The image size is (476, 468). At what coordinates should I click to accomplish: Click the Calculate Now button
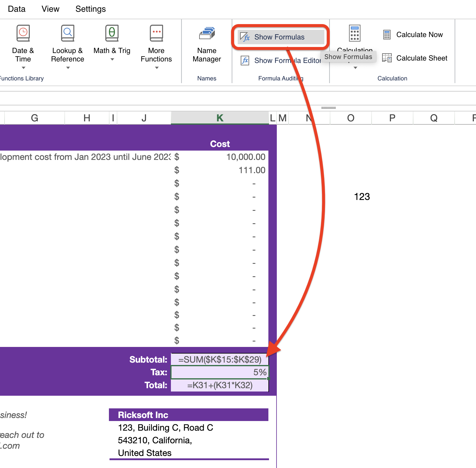point(413,35)
